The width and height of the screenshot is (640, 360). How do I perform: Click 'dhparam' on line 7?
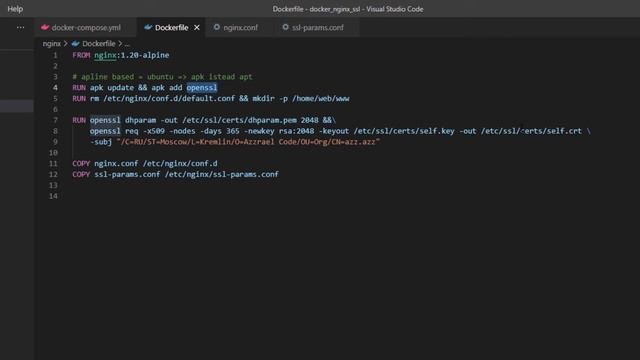pyautogui.click(x=140, y=120)
